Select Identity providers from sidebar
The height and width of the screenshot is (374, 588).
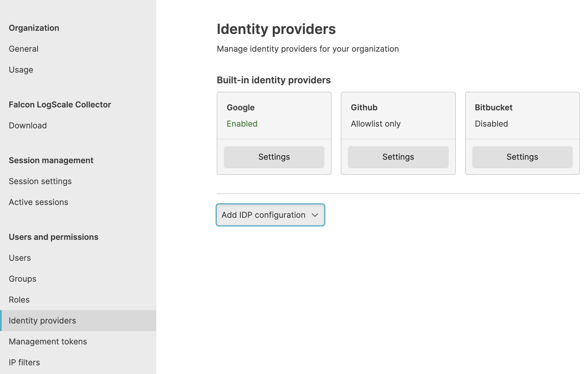coord(42,321)
